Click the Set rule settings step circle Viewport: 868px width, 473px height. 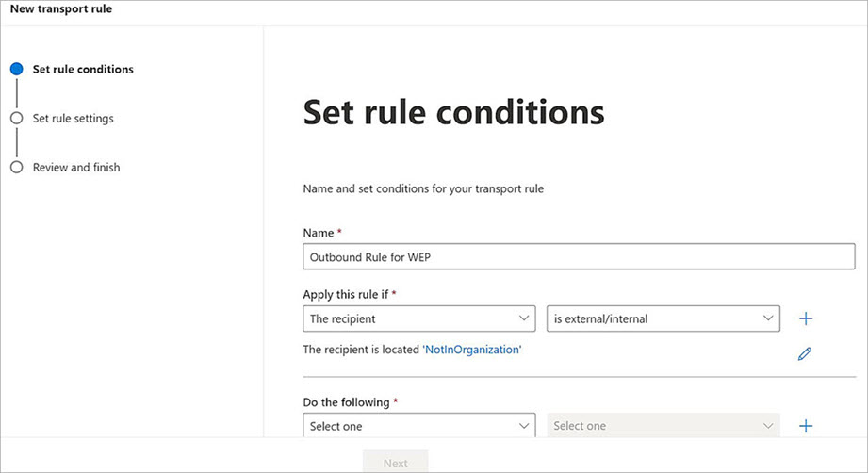(16, 119)
